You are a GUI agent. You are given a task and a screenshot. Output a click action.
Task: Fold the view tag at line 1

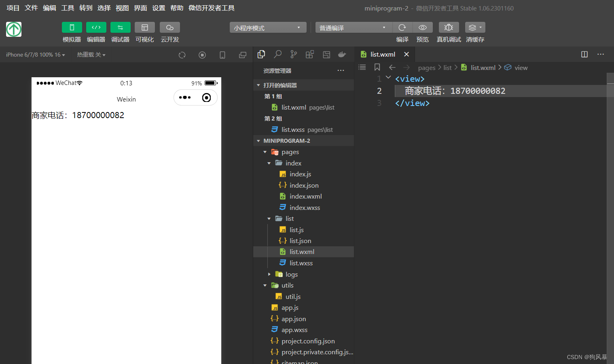388,77
